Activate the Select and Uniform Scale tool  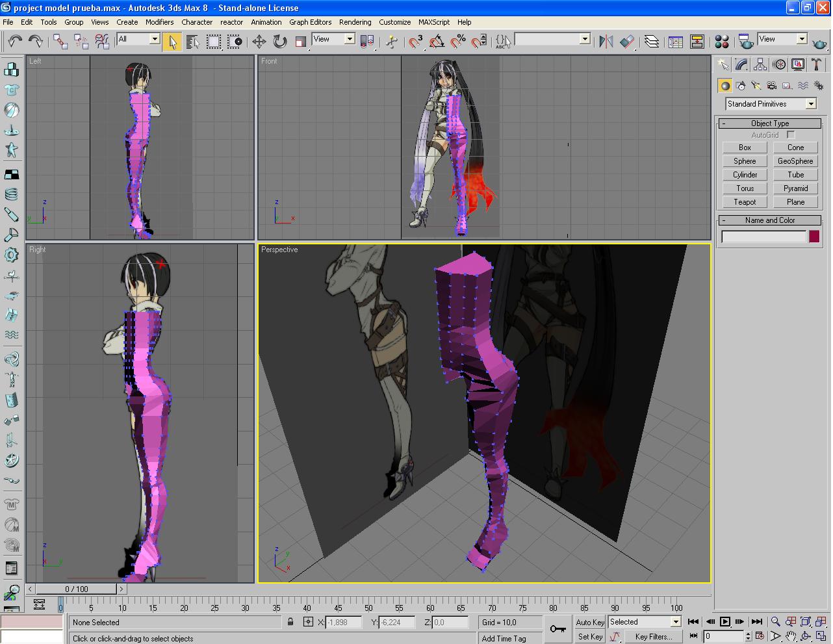[x=300, y=42]
